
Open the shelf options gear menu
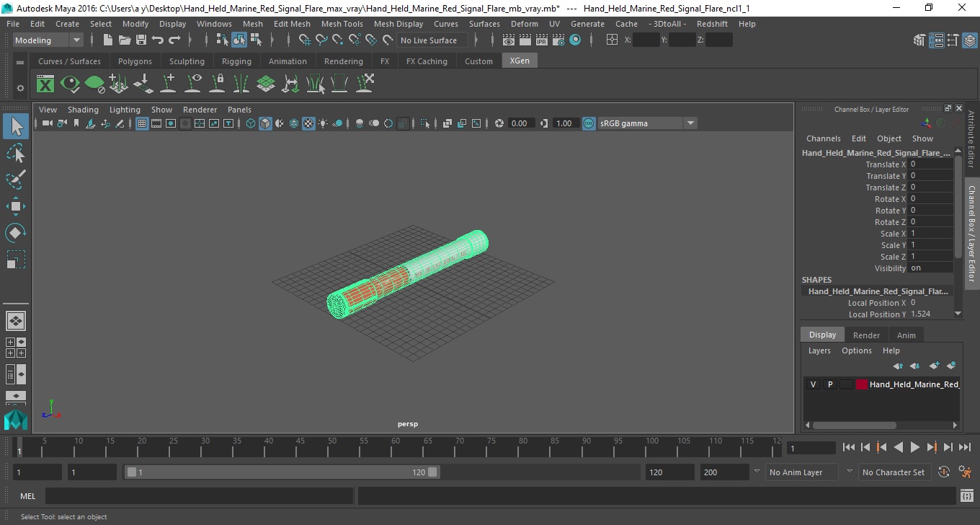20,88
